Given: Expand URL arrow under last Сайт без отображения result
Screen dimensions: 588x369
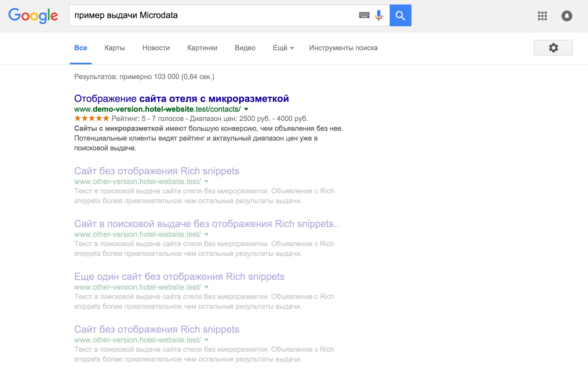Looking at the screenshot, I should [x=207, y=340].
